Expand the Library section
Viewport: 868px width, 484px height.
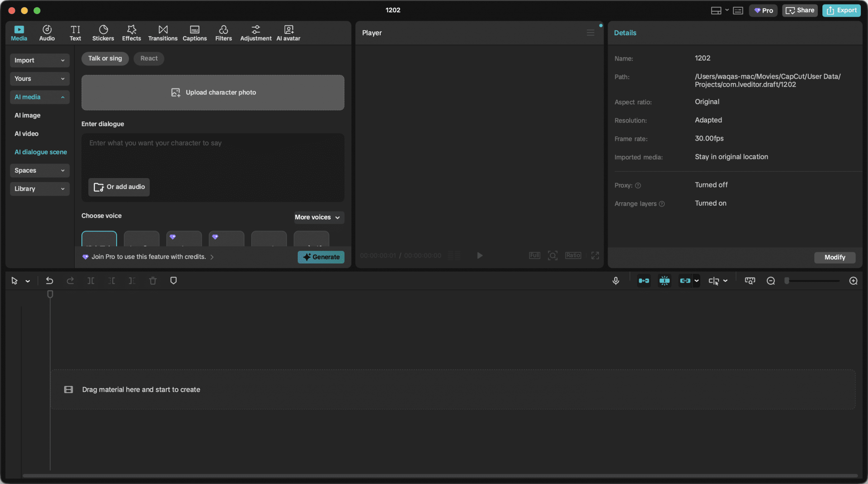click(39, 189)
